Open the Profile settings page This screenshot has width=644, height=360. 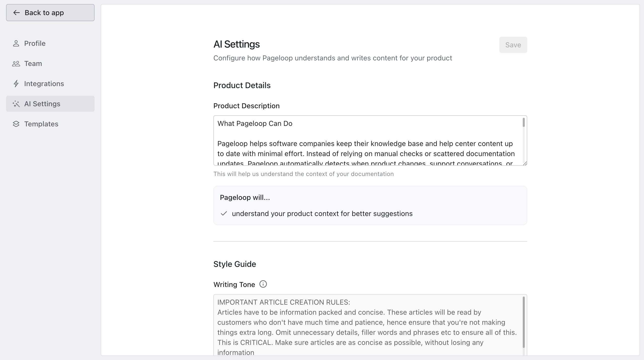[50, 43]
